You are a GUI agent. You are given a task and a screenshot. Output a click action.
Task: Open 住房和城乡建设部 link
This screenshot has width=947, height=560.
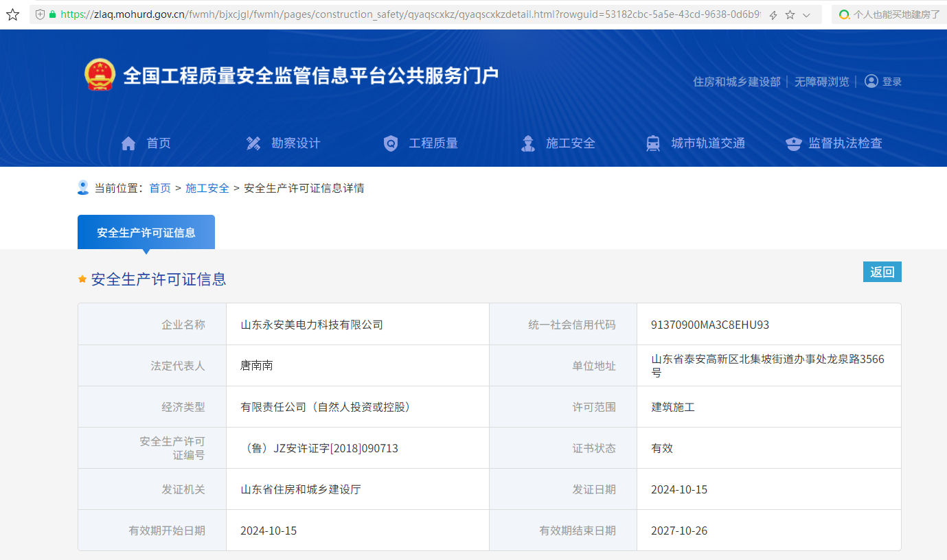(737, 82)
